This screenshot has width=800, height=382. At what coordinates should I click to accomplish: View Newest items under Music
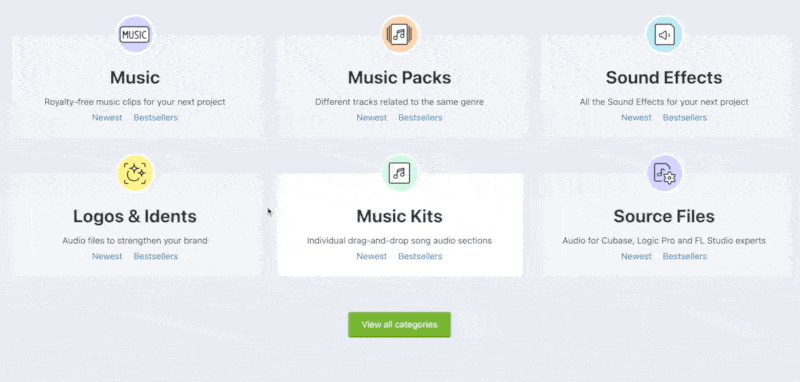click(107, 118)
